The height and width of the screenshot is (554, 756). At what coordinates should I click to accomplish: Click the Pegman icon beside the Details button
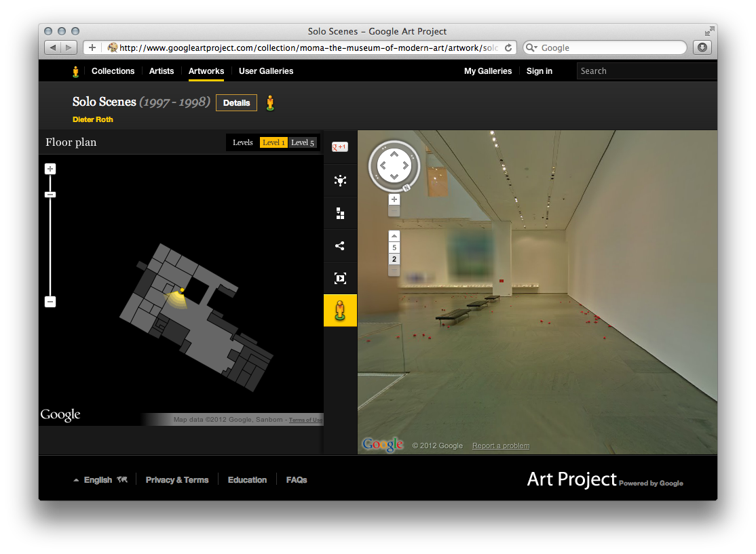pyautogui.click(x=270, y=102)
